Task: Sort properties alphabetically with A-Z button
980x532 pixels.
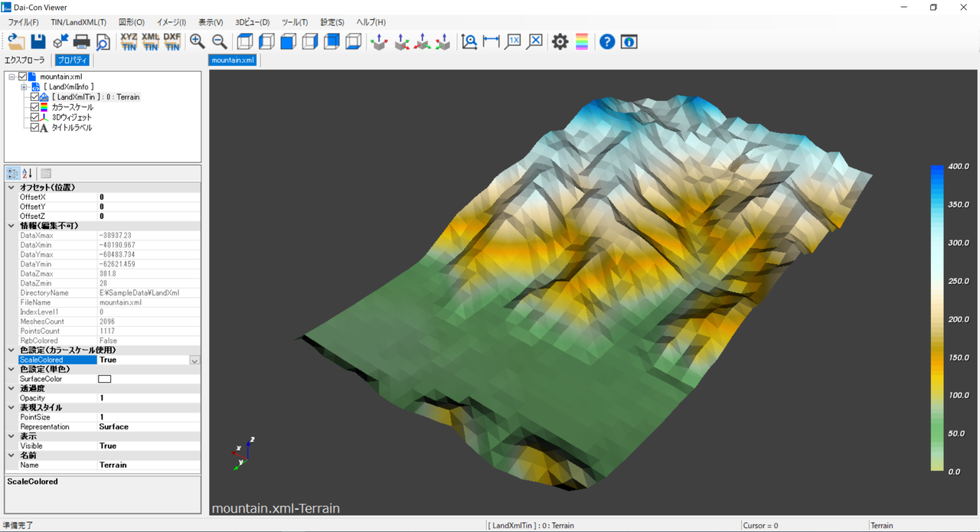Action: point(28,174)
